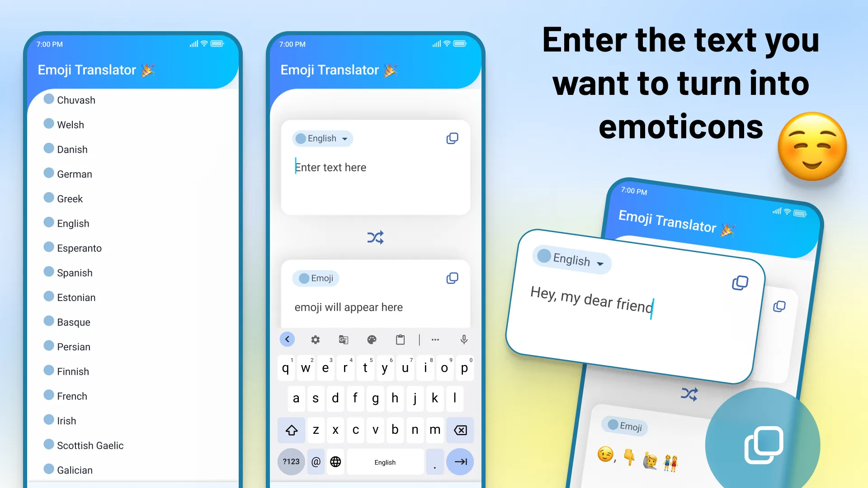Click the more options ellipsis on keyboard toolbar
Screen dimensions: 868x488
pos(434,339)
